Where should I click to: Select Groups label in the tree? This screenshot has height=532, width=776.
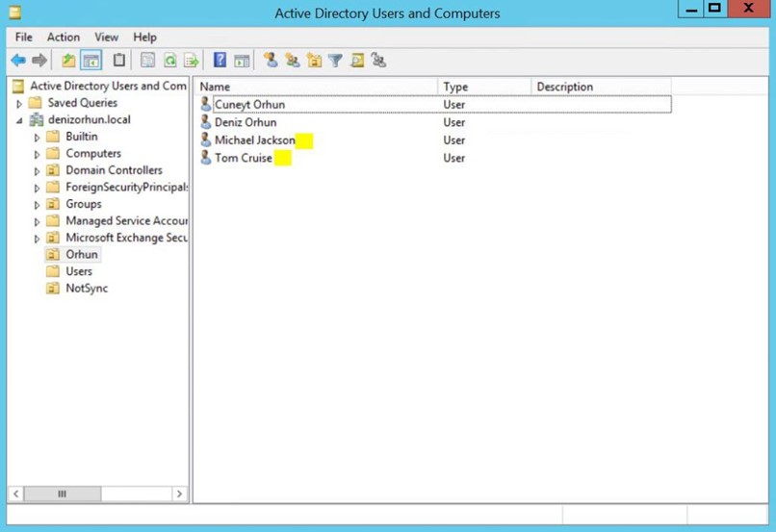click(83, 204)
